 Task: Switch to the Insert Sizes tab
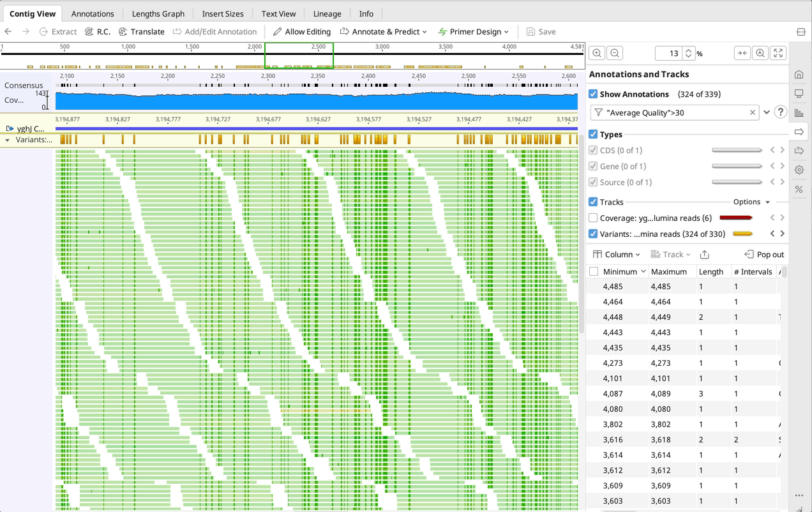[x=223, y=13]
